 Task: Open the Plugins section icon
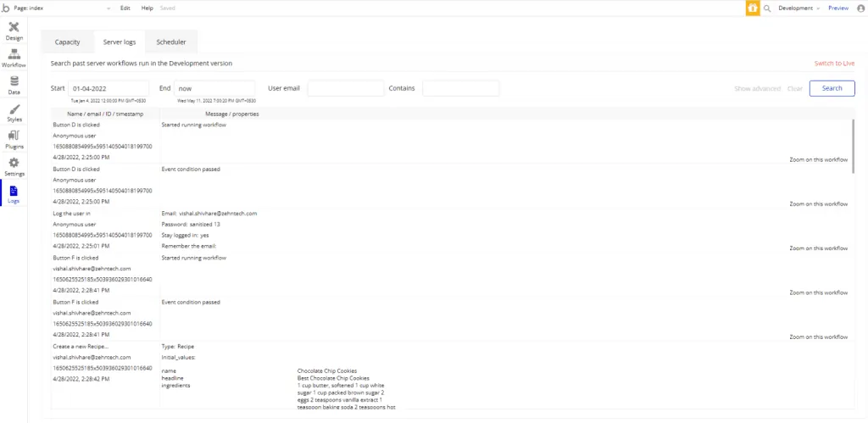click(14, 140)
